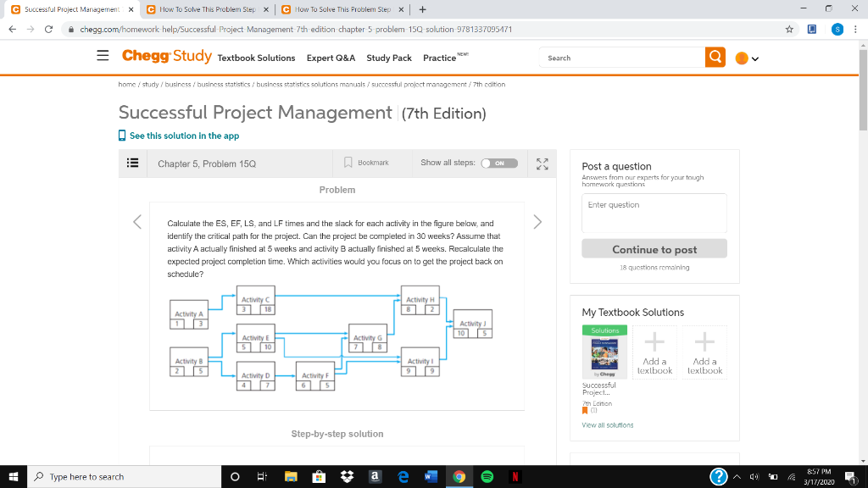Open the notification center icon
This screenshot has height=488, width=868.
click(851, 476)
